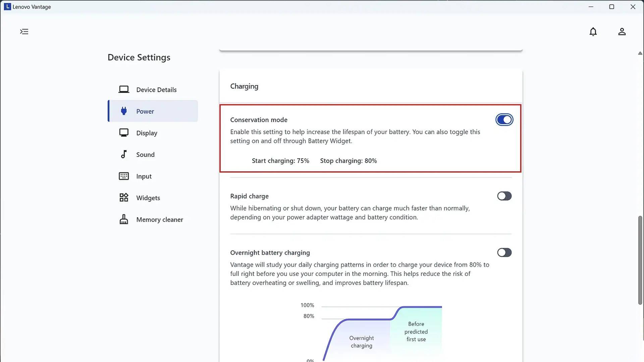This screenshot has width=644, height=362.
Task: Navigate to Sound settings
Action: [x=145, y=154]
